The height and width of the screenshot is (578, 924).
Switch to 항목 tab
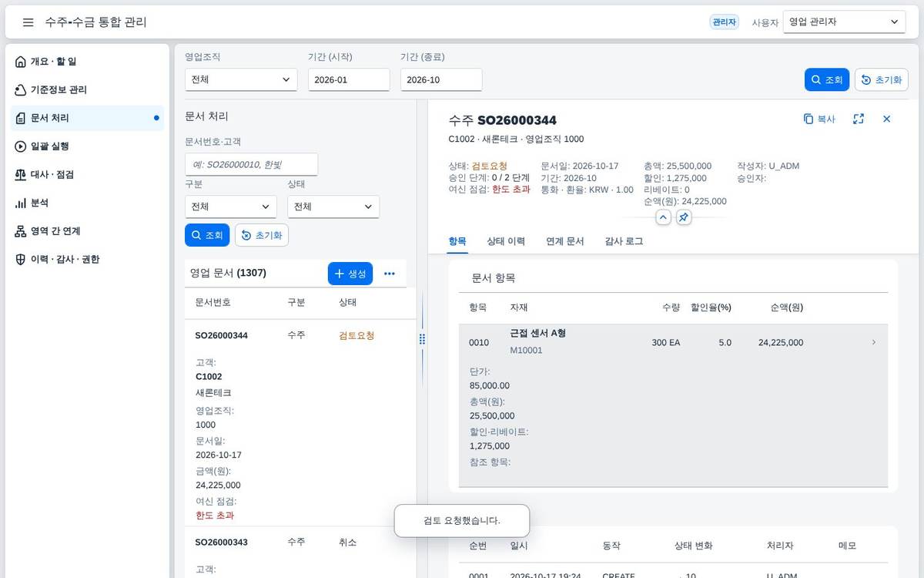click(457, 241)
